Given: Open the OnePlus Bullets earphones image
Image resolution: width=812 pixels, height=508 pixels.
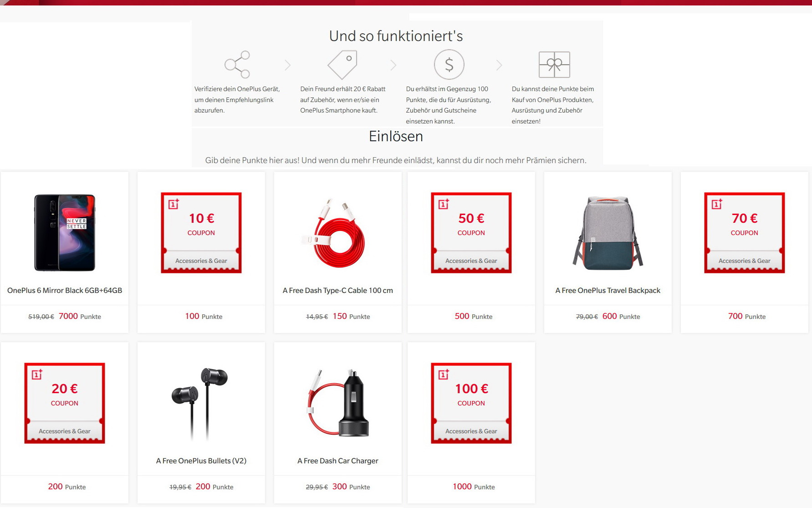Looking at the screenshot, I should [x=199, y=404].
